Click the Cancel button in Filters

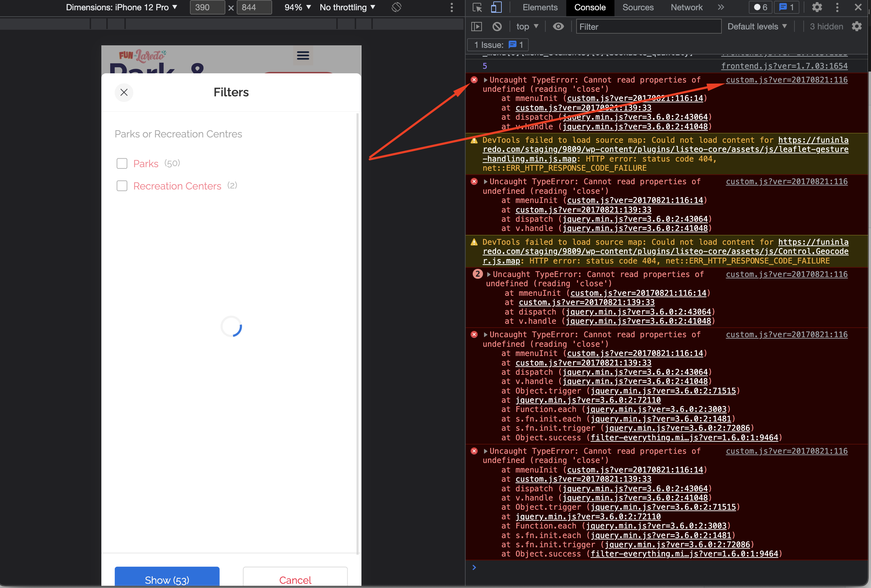click(295, 577)
